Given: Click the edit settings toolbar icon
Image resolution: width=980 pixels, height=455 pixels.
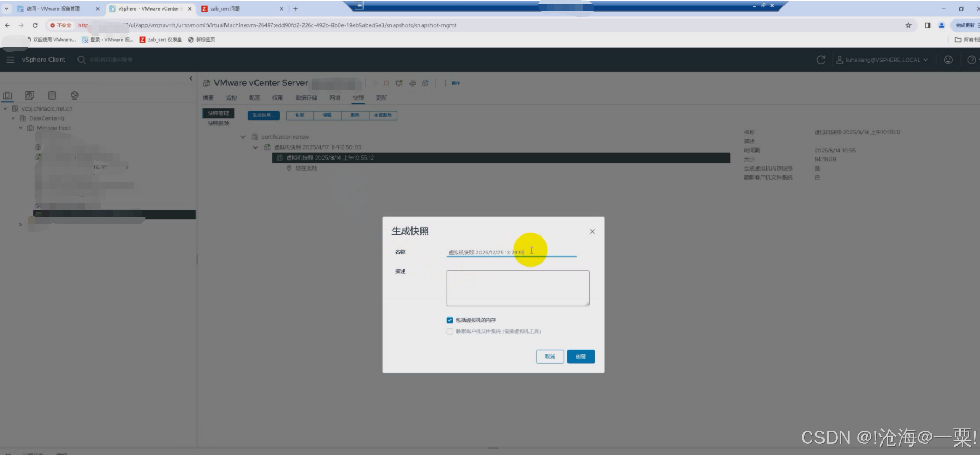Looking at the screenshot, I should [413, 83].
